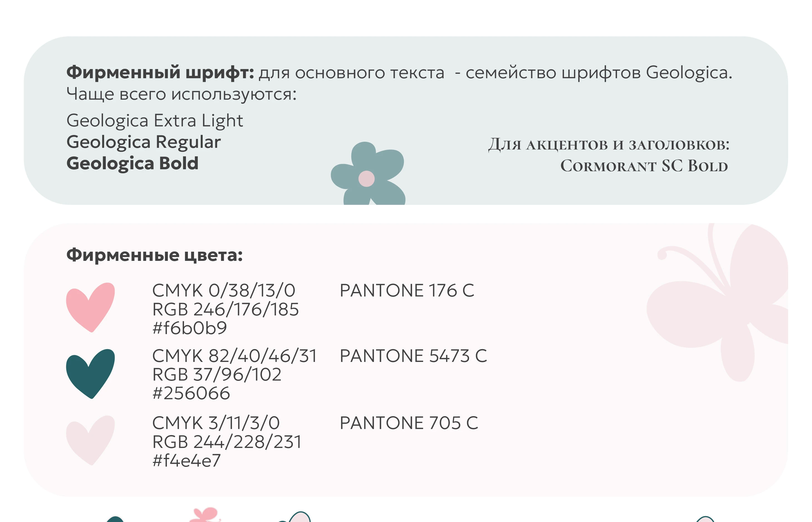
Task: Select the dark teal heart swatch
Action: tap(90, 373)
